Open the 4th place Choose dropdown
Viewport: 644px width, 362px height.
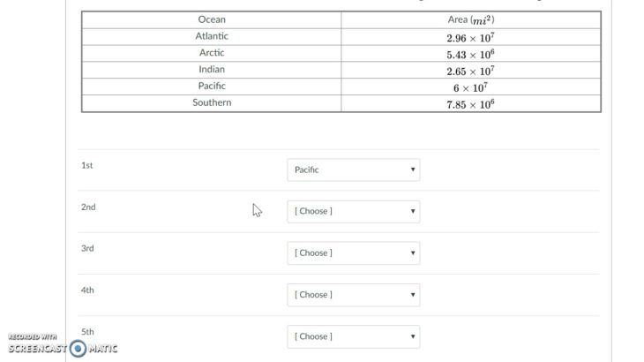coord(353,295)
